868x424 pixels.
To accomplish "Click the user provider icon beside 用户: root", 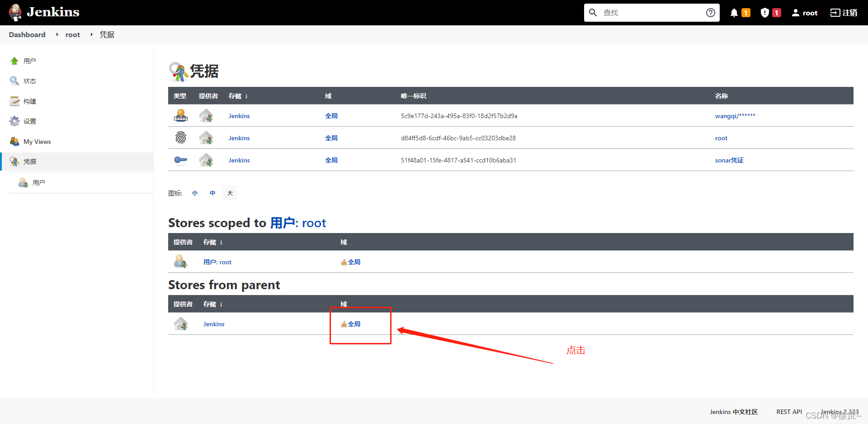I will coord(181,262).
